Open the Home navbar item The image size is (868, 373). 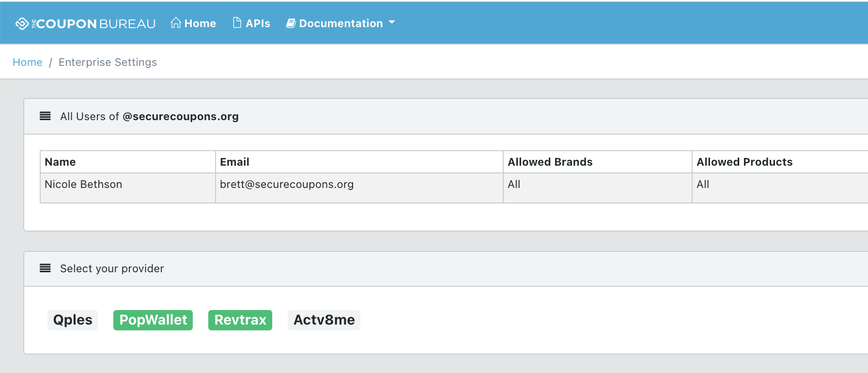click(x=193, y=23)
